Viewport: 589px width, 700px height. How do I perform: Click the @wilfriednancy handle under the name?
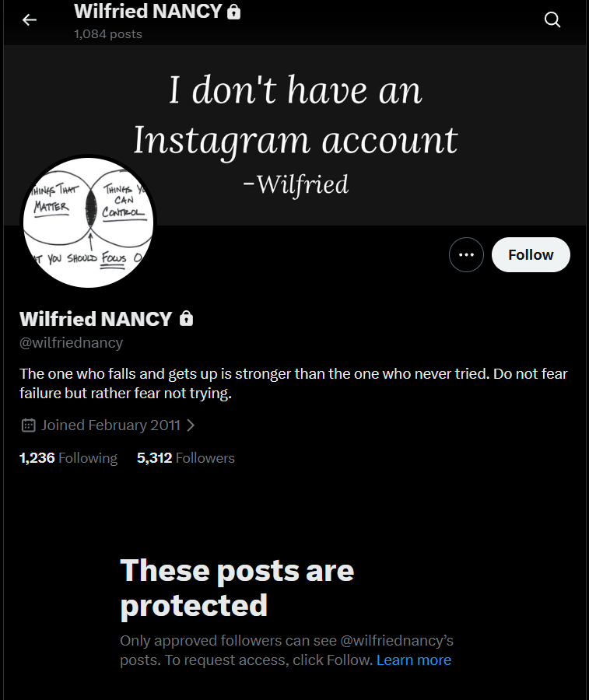(72, 342)
